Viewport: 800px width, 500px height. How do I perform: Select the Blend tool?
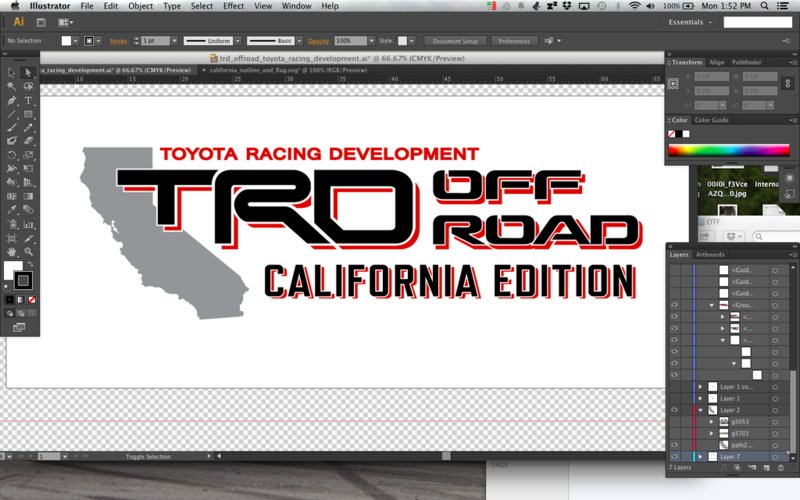tap(28, 210)
